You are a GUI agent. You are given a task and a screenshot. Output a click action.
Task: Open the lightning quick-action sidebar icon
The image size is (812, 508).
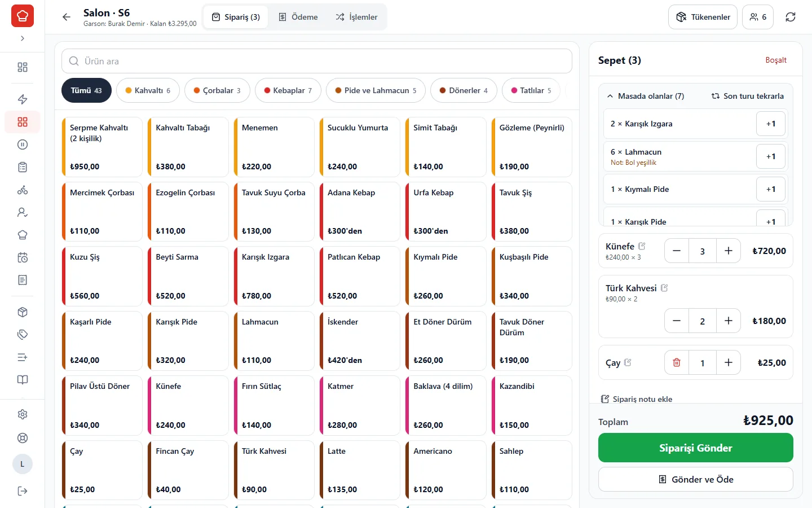click(x=23, y=99)
